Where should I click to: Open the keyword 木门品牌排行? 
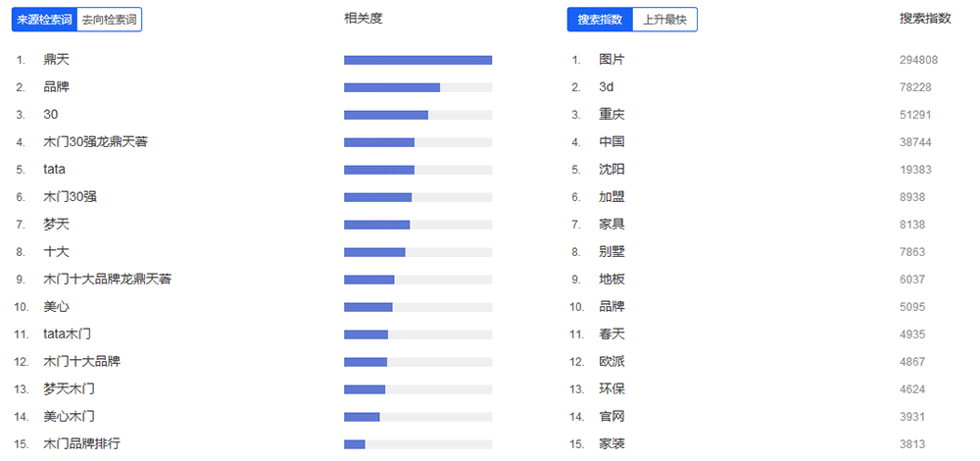[82, 444]
